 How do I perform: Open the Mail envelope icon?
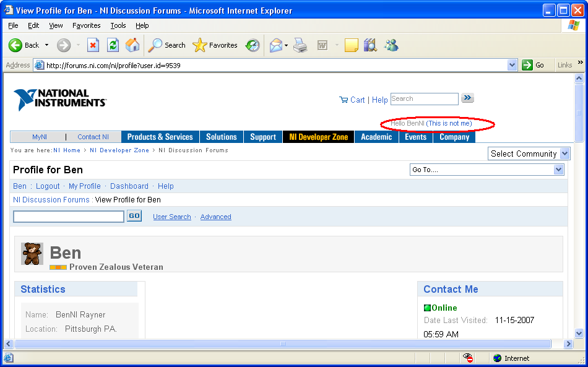pos(276,45)
